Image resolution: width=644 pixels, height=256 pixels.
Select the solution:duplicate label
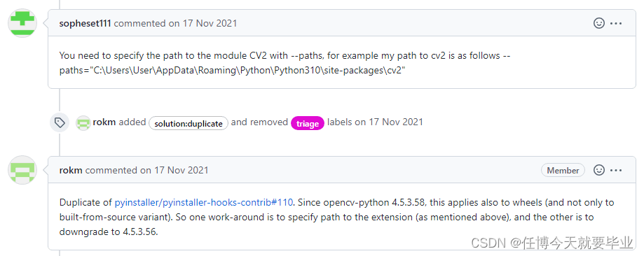point(189,123)
